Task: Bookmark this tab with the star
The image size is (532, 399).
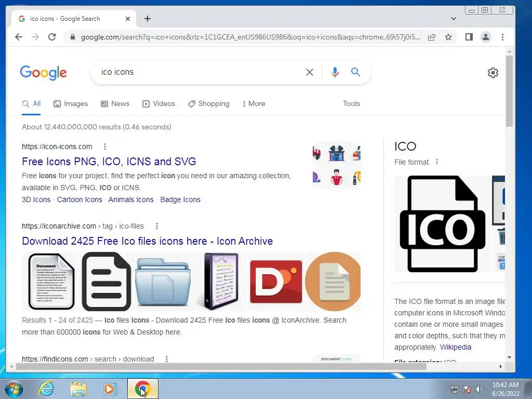Action: pyautogui.click(x=448, y=37)
